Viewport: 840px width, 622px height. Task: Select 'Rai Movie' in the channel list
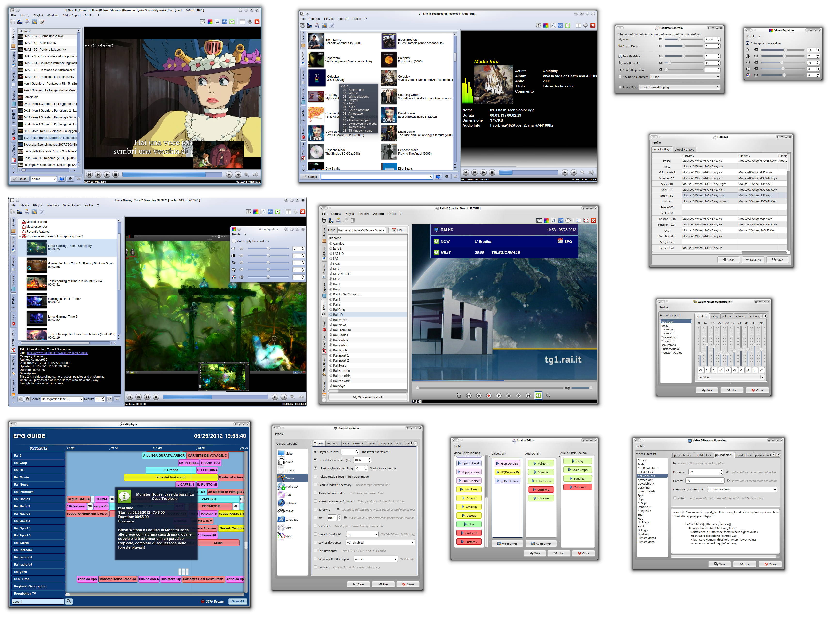pyautogui.click(x=340, y=320)
